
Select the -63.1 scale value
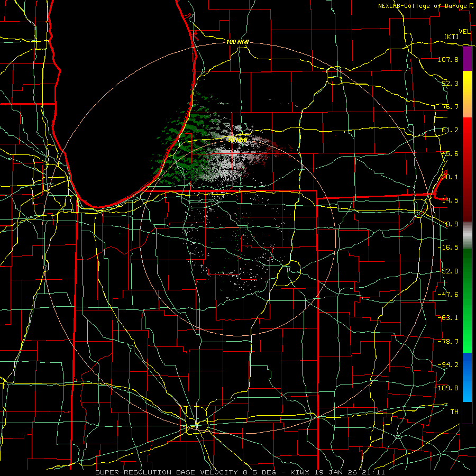point(448,318)
